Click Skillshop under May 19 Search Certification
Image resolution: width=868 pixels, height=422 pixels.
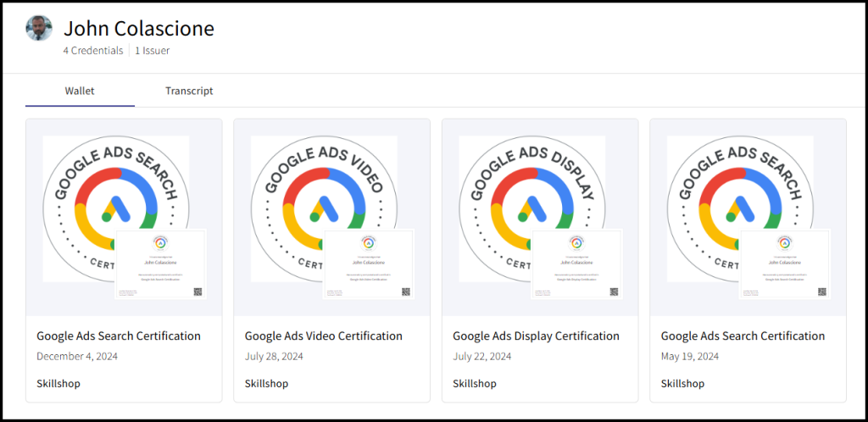pos(682,383)
